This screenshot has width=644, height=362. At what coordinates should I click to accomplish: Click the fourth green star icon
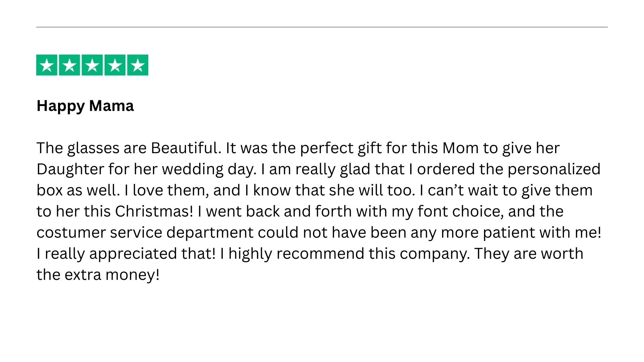[115, 65]
